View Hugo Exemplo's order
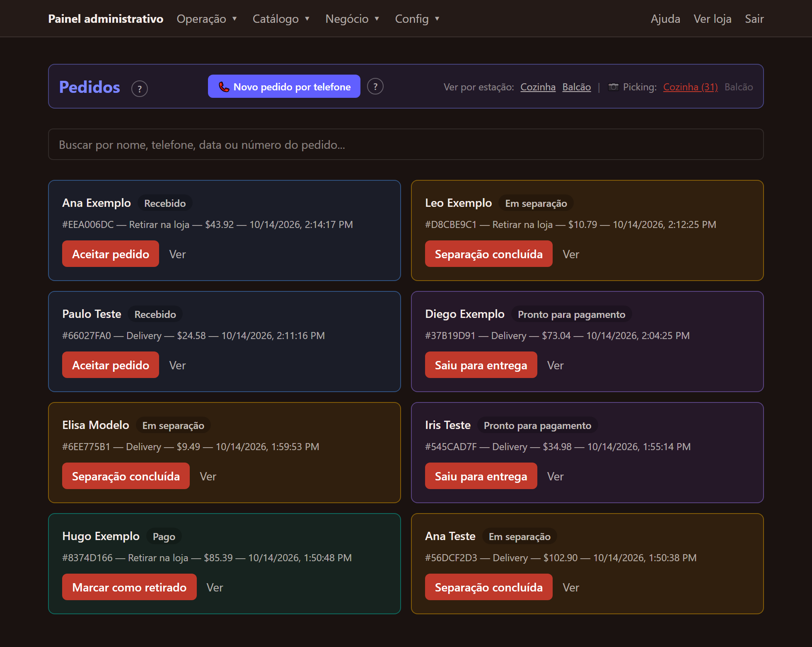Viewport: 812px width, 647px height. [x=215, y=587]
